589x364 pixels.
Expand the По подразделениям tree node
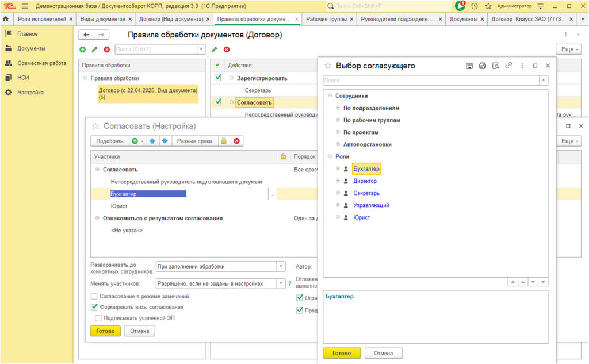coord(338,108)
